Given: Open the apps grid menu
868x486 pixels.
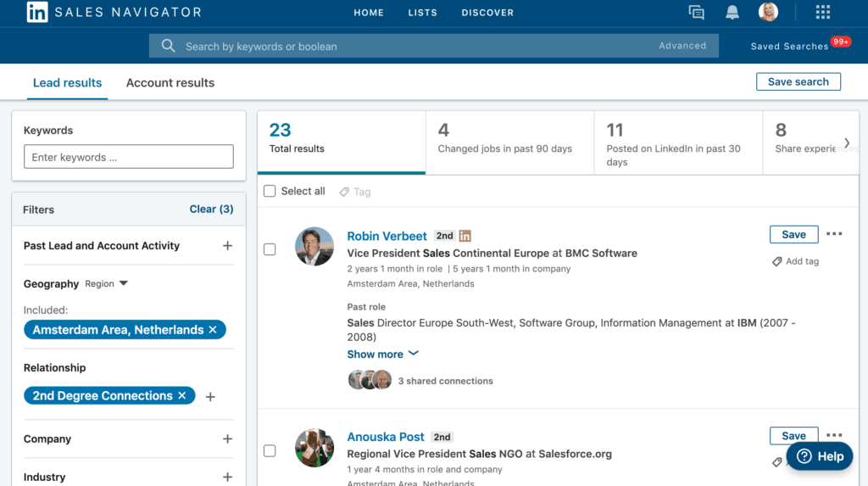Looking at the screenshot, I should tap(822, 12).
